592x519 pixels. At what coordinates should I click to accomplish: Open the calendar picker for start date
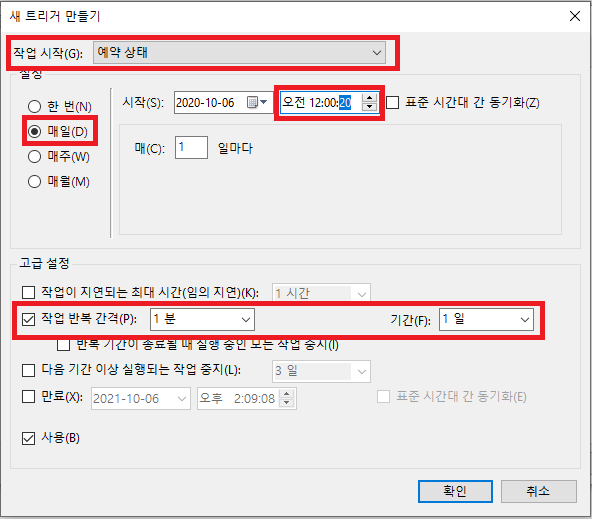tap(257, 102)
